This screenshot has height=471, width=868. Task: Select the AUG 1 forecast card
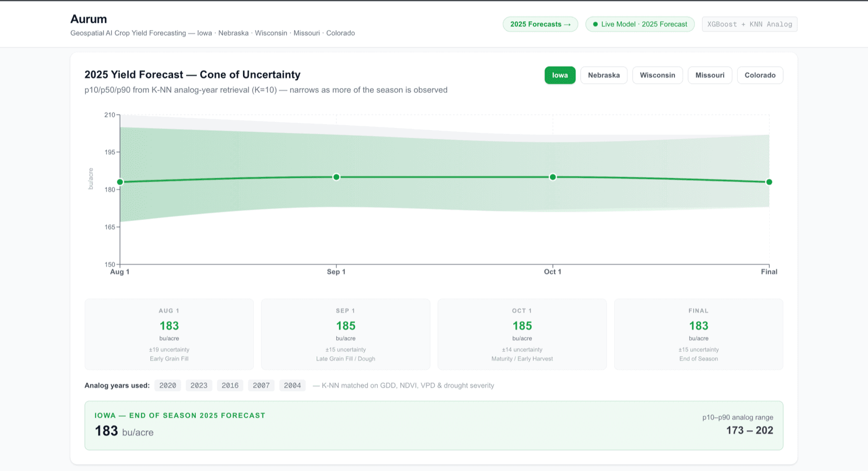pos(169,334)
